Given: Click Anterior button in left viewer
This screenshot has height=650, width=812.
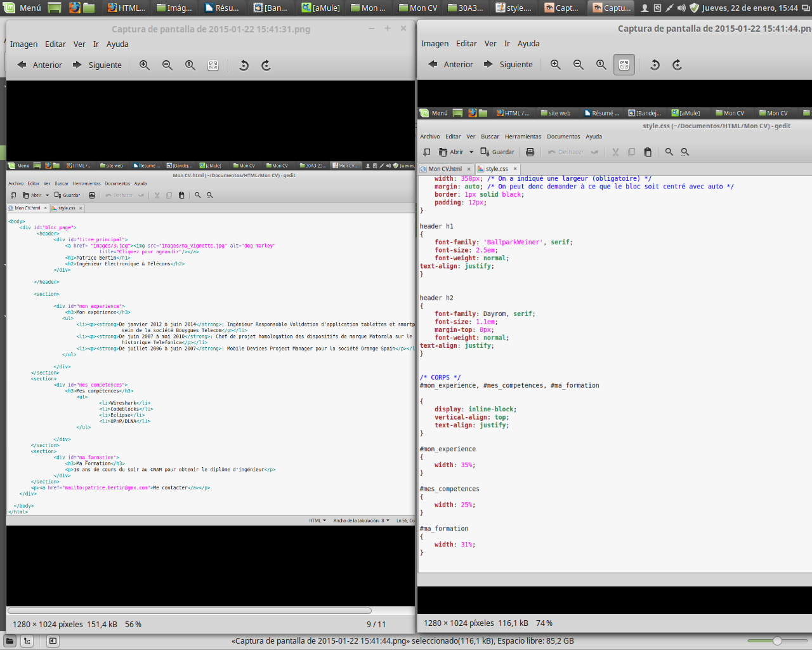Looking at the screenshot, I should [x=40, y=65].
